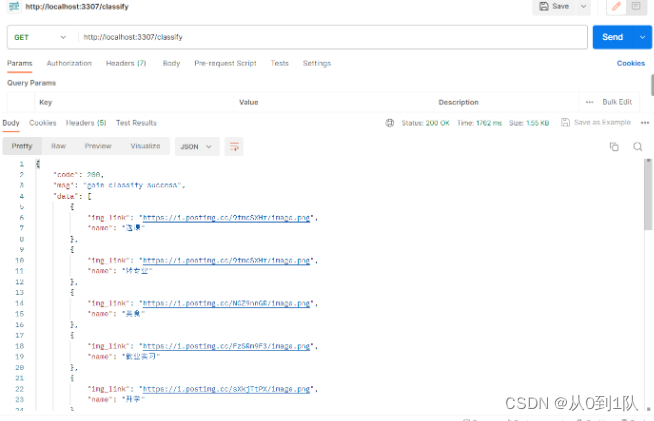654x421 pixels.
Task: Click the network globe icon
Action: [390, 123]
